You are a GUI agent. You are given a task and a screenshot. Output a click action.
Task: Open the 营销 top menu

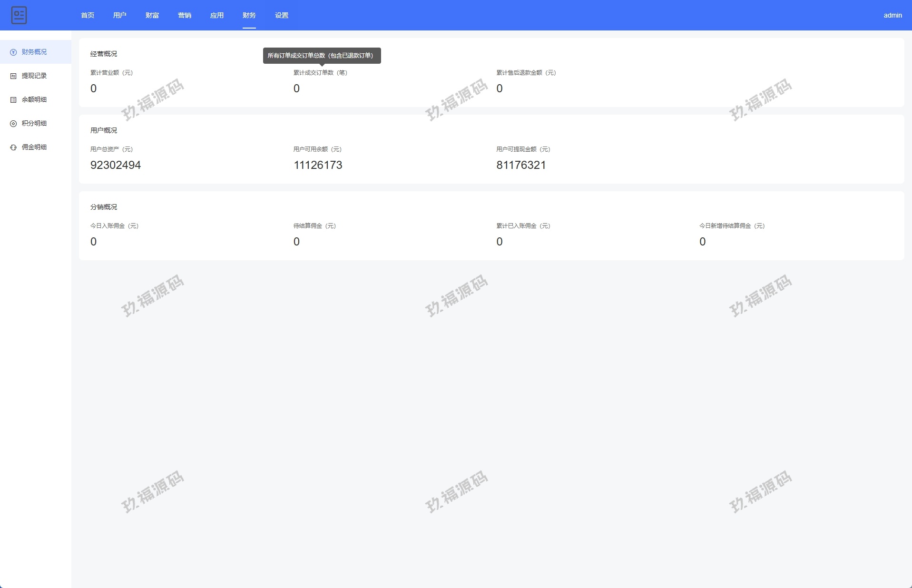click(x=185, y=15)
